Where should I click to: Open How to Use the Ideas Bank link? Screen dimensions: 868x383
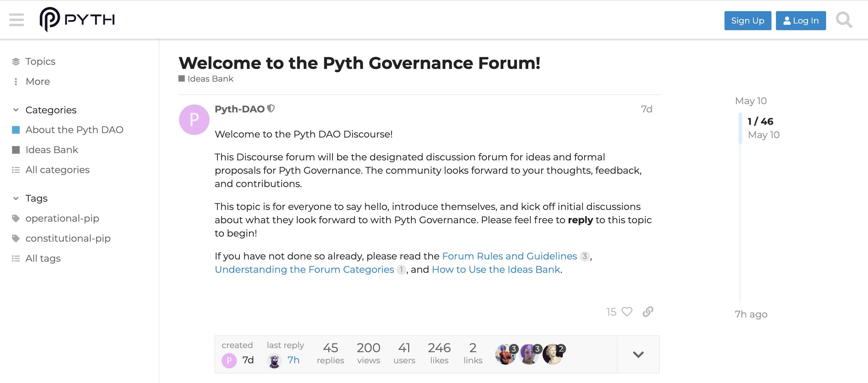coord(496,270)
